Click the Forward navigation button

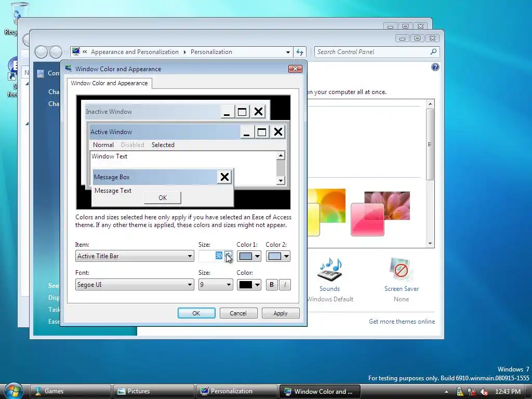coord(56,52)
